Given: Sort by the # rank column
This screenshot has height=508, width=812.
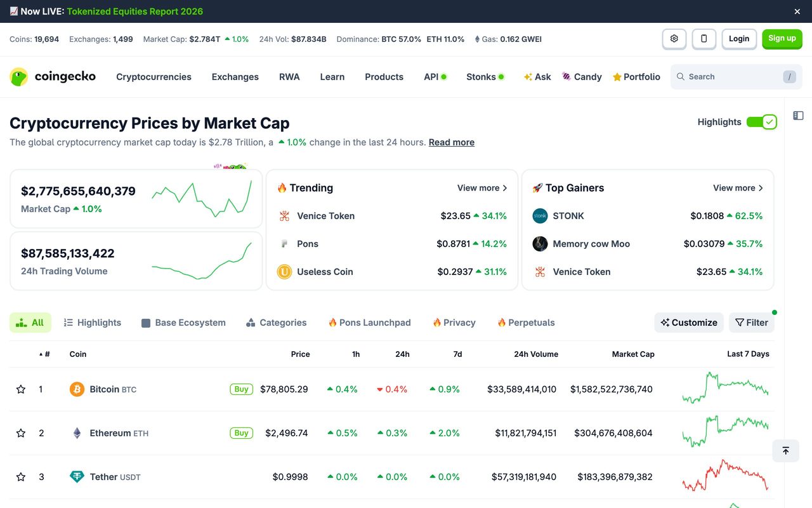Looking at the screenshot, I should (44, 354).
